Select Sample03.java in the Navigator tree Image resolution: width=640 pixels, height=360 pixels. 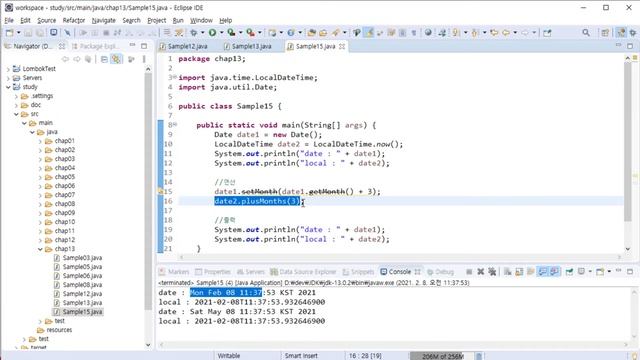82,258
